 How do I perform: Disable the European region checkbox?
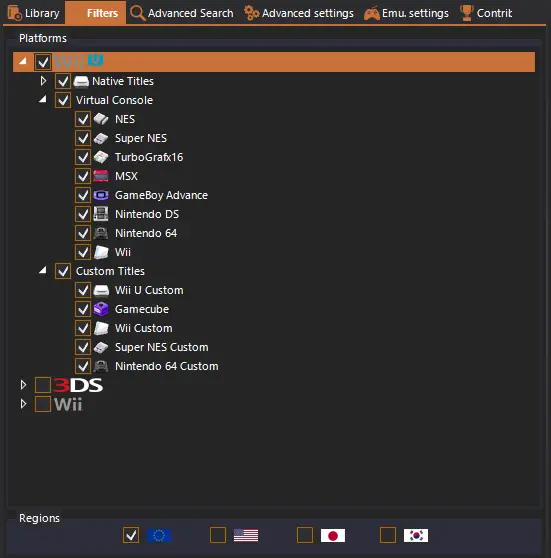131,535
